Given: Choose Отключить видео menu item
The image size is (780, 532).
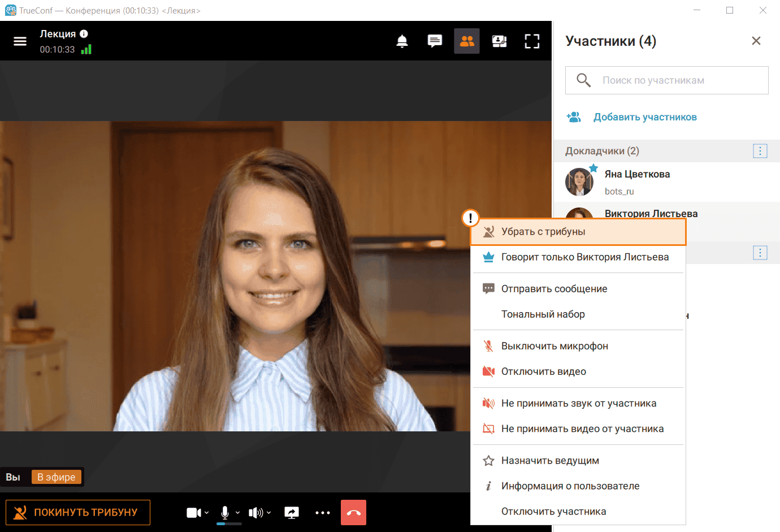Looking at the screenshot, I should tap(578, 371).
